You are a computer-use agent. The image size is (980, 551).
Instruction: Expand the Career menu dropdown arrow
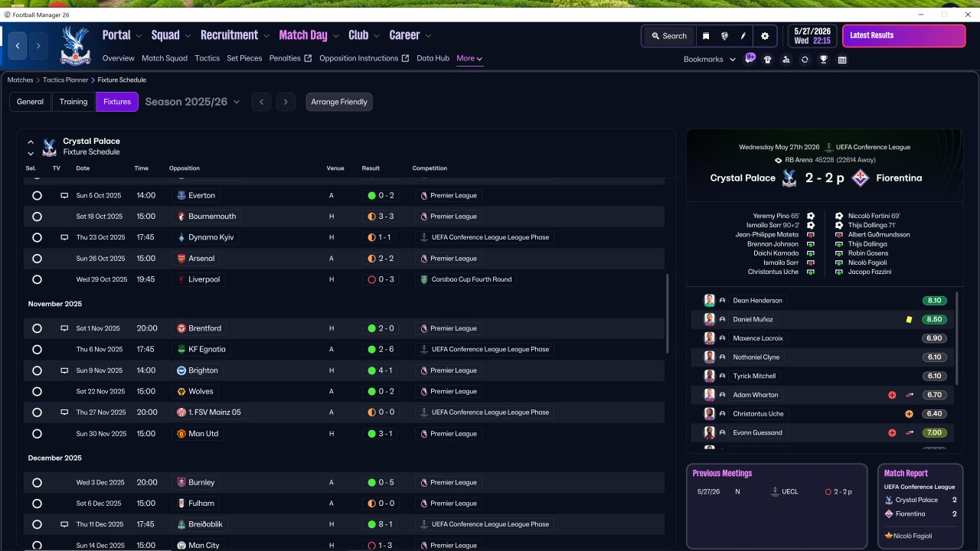428,36
